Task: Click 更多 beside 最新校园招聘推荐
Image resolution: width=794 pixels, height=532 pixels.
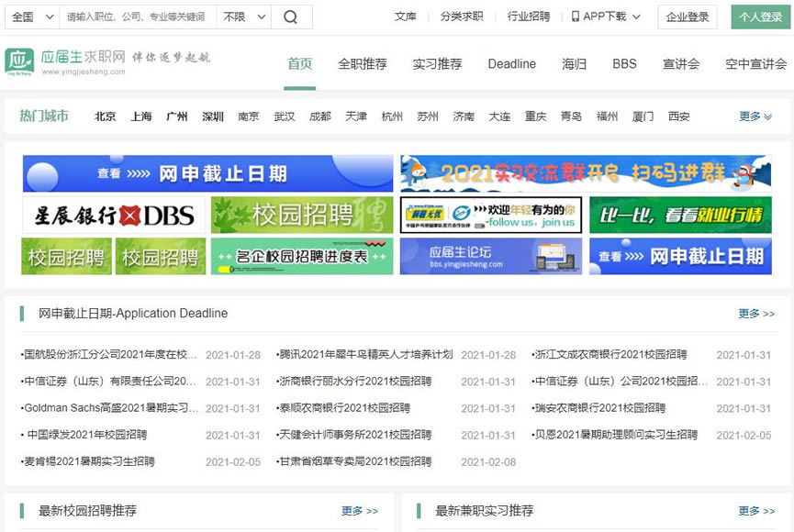Action: 360,511
